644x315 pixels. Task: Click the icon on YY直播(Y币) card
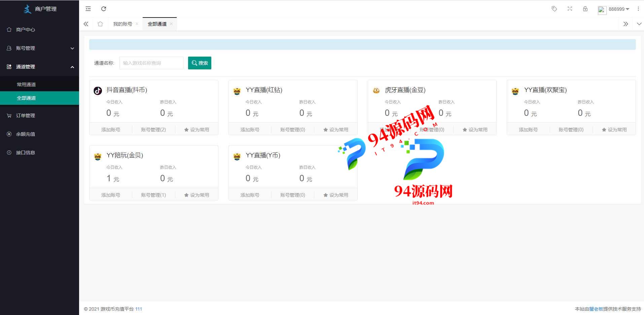237,156
